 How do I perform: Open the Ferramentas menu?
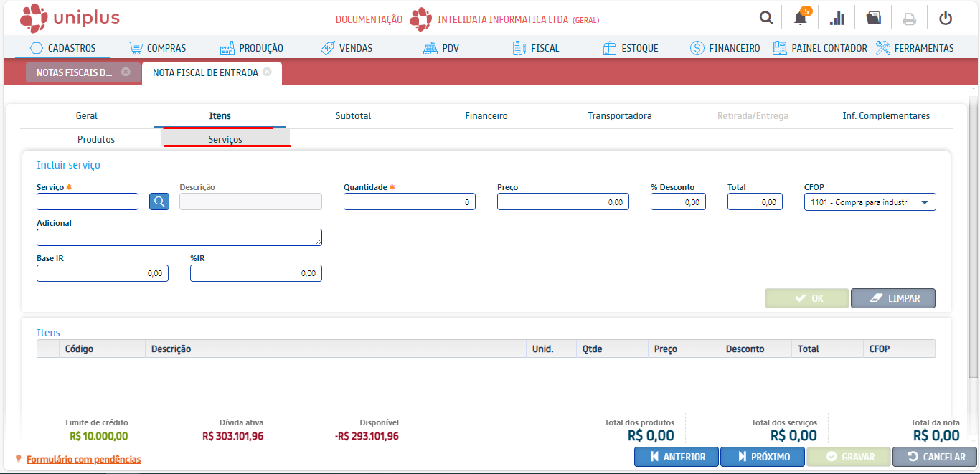coord(915,48)
